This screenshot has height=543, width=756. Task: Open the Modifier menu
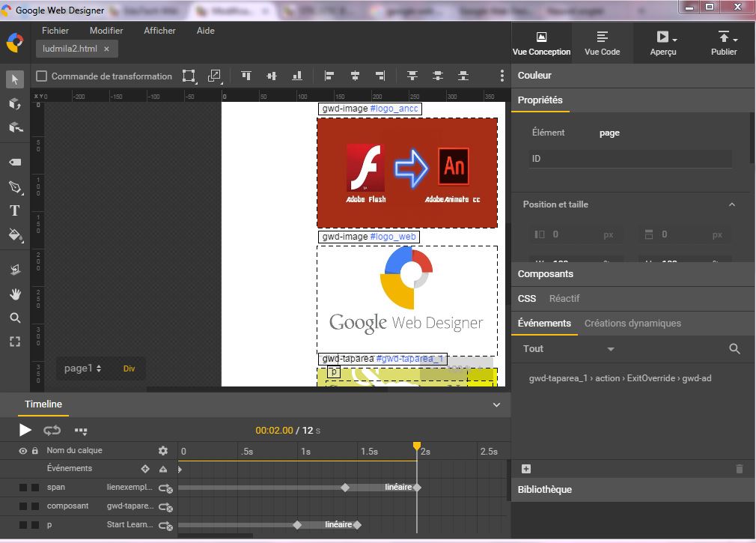click(x=106, y=31)
